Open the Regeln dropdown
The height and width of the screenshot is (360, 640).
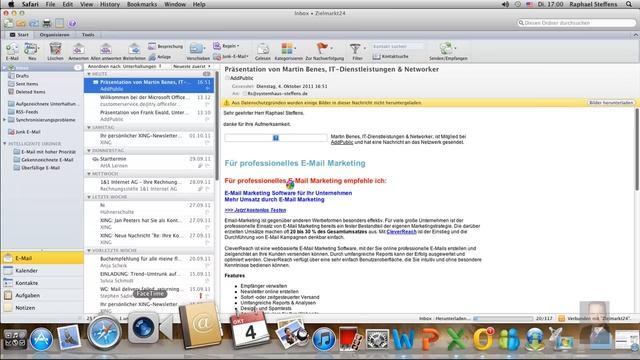[x=227, y=46]
